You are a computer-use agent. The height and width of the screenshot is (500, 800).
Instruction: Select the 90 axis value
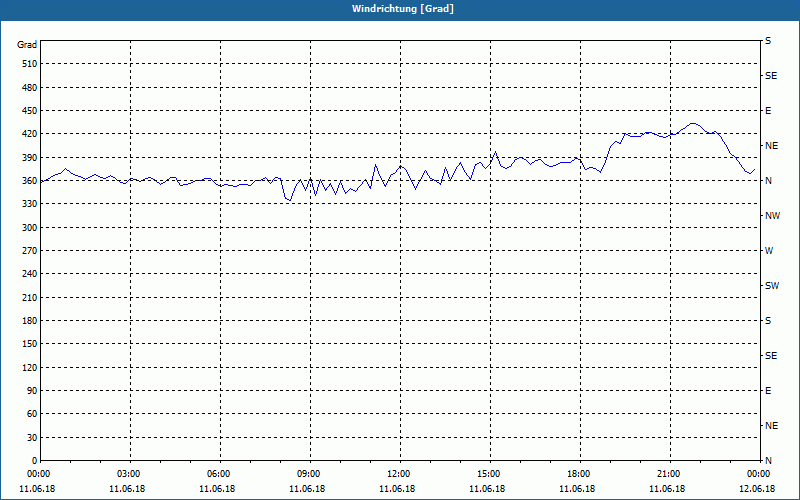32,391
